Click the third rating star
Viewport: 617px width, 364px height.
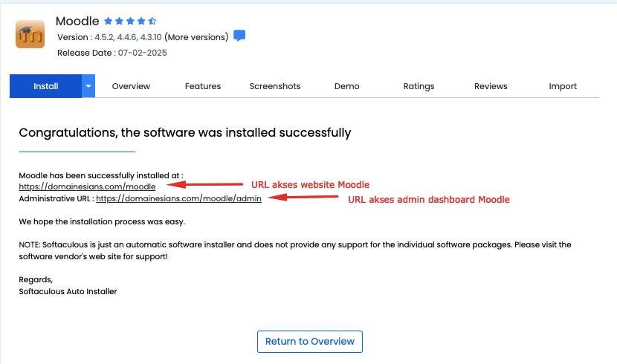130,22
